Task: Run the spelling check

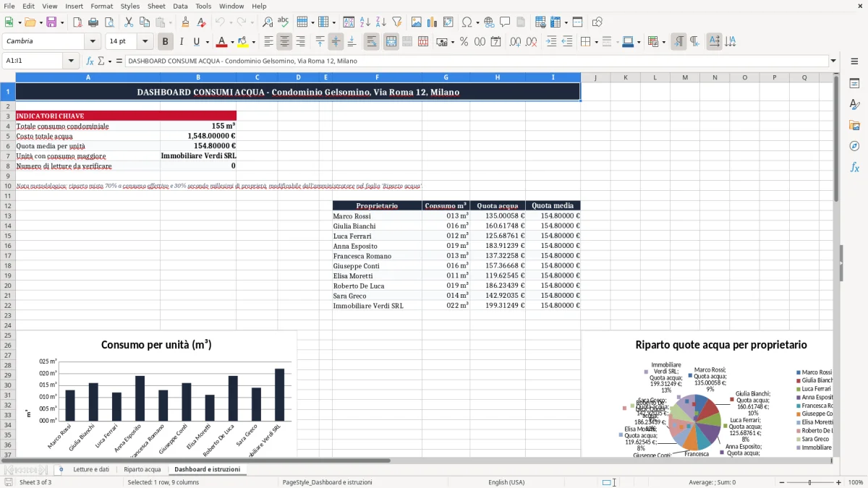Action: tap(282, 22)
